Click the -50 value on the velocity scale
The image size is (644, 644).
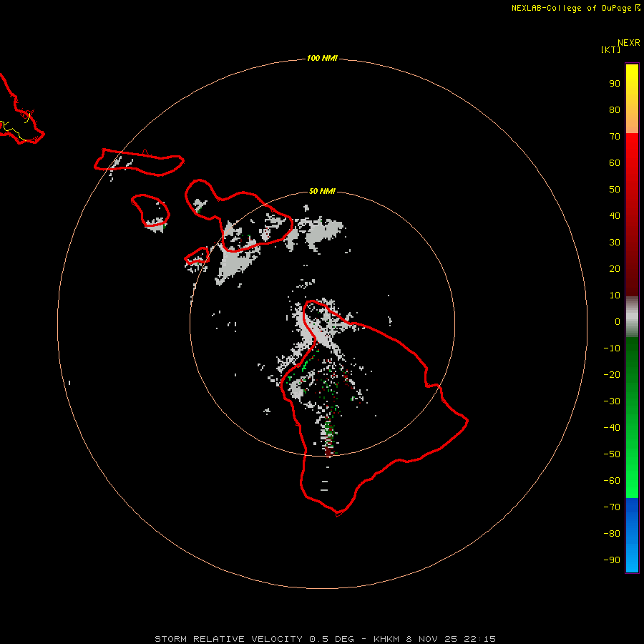tap(612, 454)
